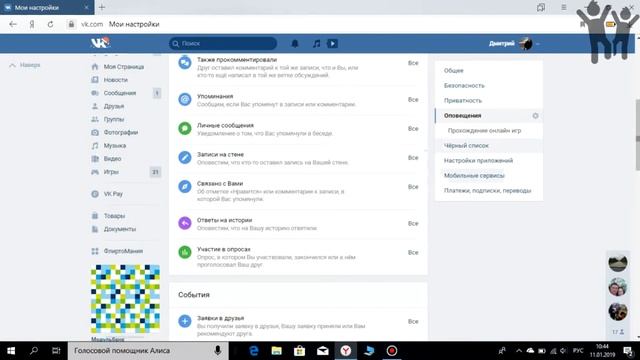The image size is (640, 360).
Task: Open the Mail app in taskbar
Action: click(x=323, y=351)
